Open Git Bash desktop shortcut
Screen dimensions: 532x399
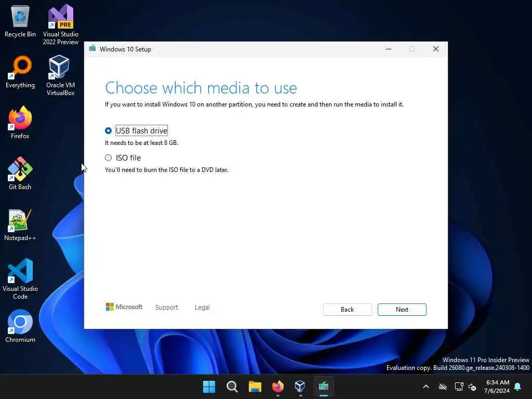pyautogui.click(x=20, y=174)
